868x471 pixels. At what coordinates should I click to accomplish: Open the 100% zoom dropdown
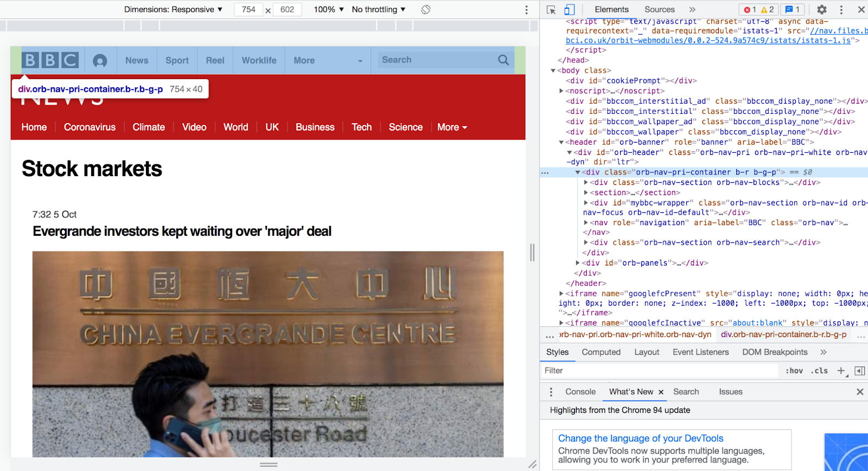[329, 9]
